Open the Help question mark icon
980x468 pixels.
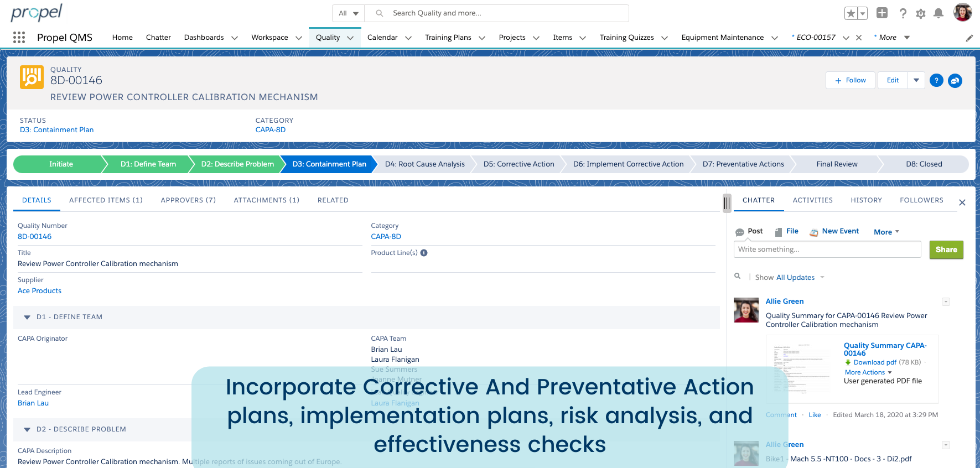[x=903, y=13]
